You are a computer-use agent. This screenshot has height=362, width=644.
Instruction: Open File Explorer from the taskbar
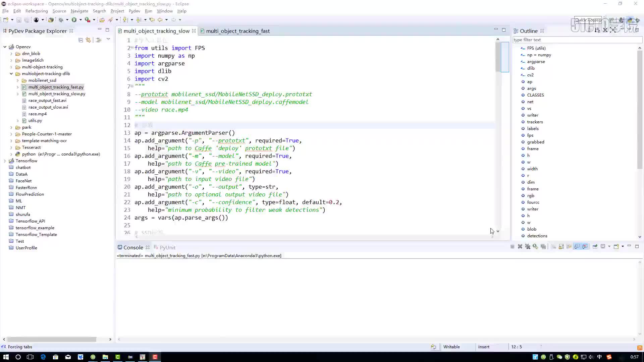click(105, 357)
